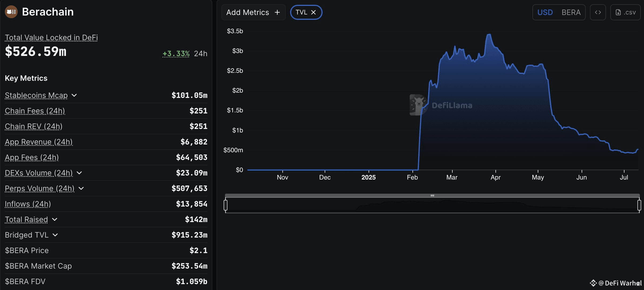Click the $BERA FDV label
Image resolution: width=644 pixels, height=290 pixels.
(x=25, y=281)
